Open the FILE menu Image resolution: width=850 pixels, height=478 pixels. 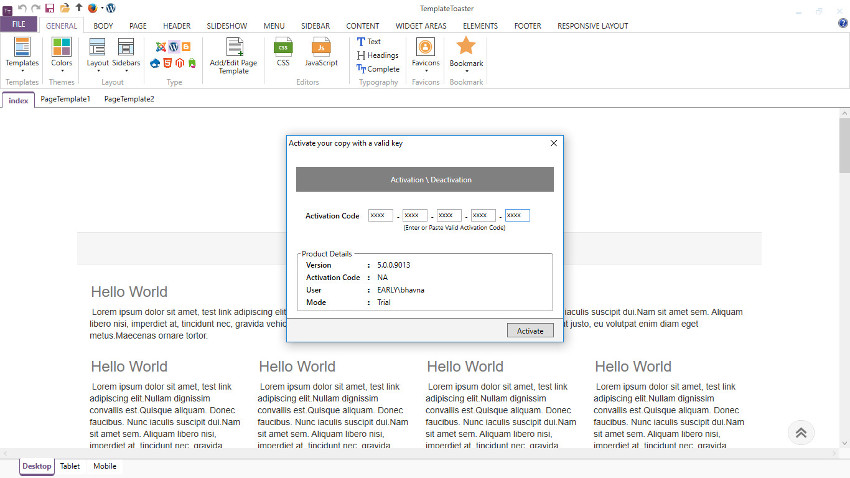pyautogui.click(x=19, y=24)
